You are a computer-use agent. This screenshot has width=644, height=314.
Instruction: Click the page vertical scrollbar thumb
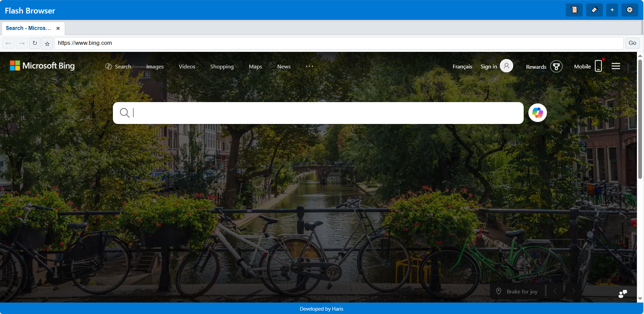tap(640, 119)
